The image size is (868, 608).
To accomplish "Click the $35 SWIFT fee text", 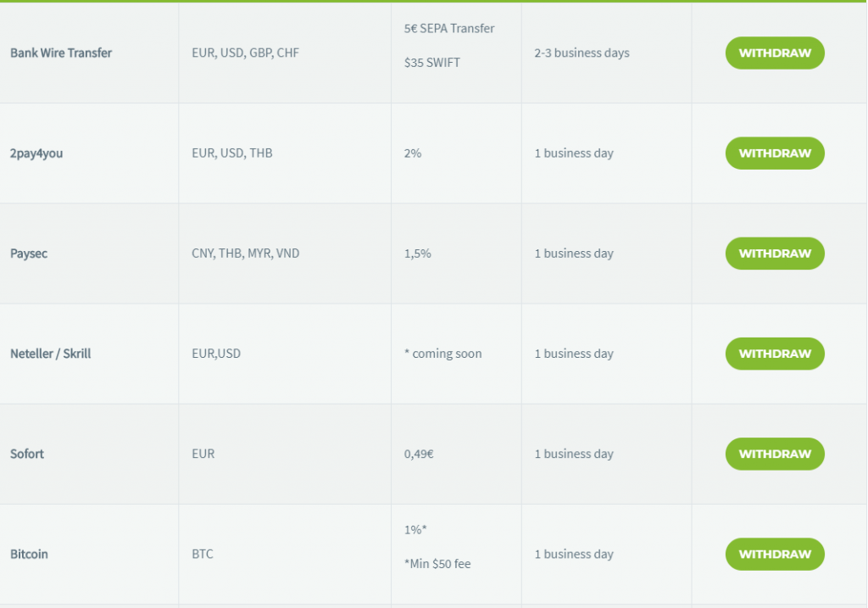I will [x=432, y=63].
